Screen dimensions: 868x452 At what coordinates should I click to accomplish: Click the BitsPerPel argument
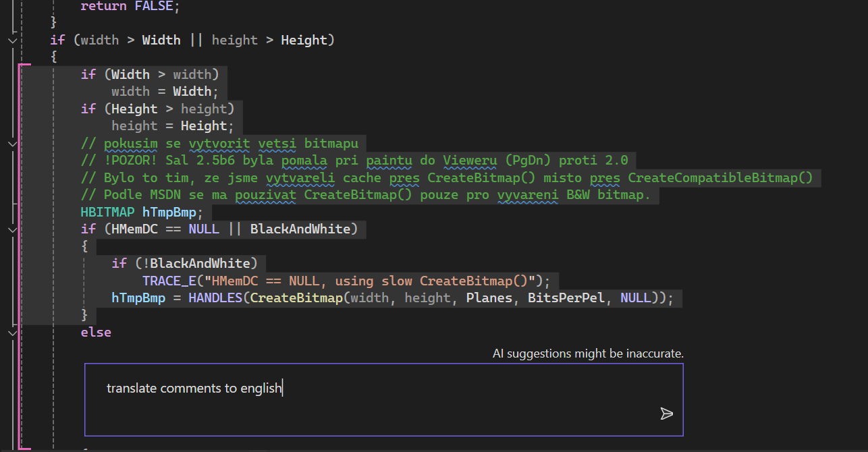click(x=566, y=298)
